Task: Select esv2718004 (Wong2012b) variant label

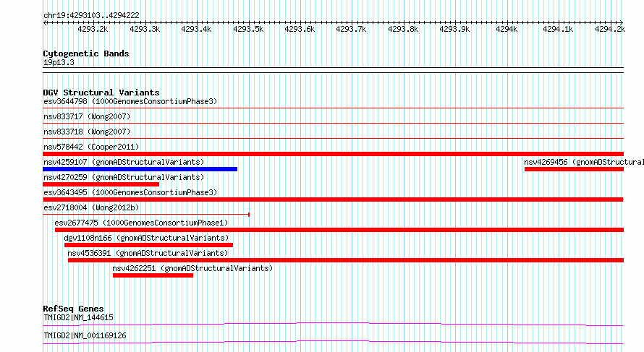Action: point(91,207)
